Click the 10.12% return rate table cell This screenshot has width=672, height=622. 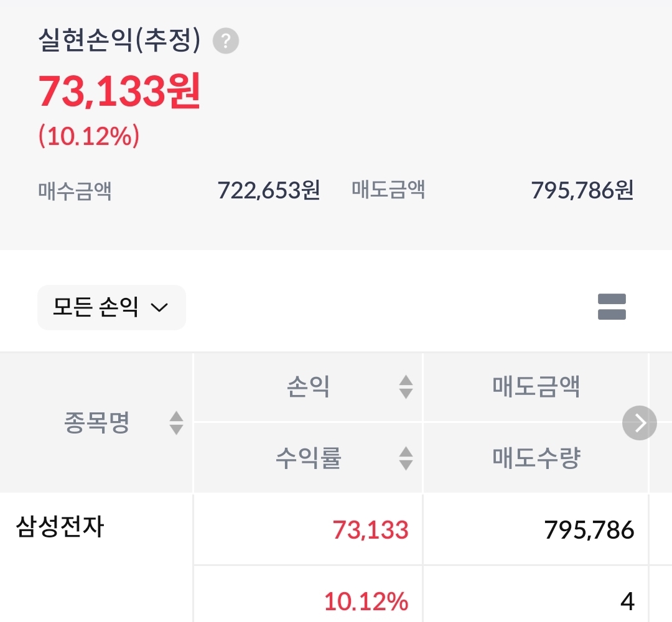point(366,601)
